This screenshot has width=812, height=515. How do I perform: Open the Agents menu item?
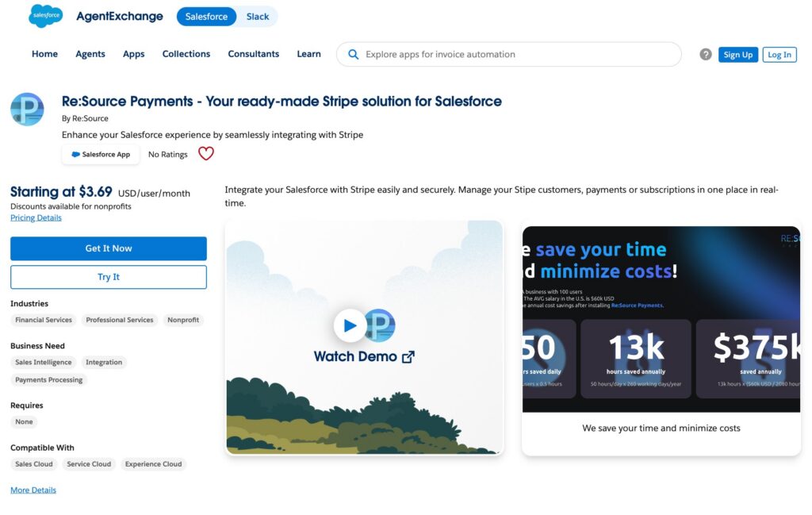90,54
